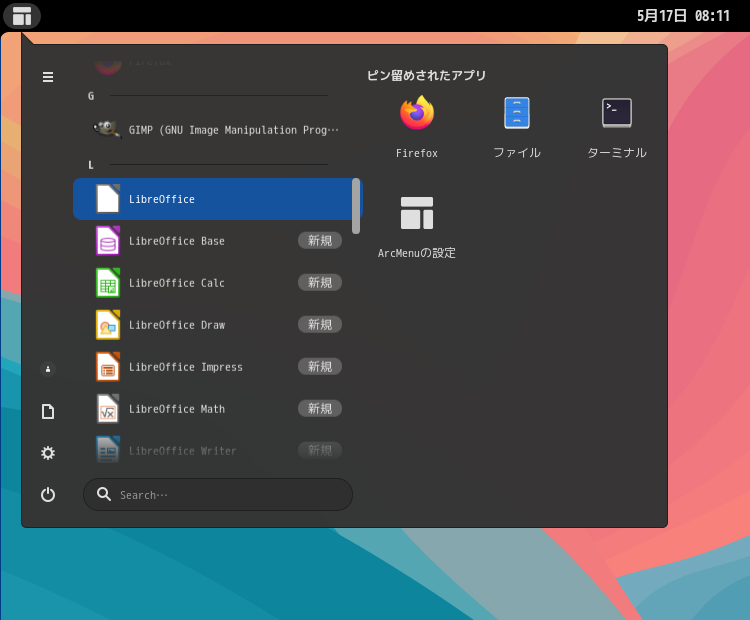The height and width of the screenshot is (620, 750).
Task: Launch the pinned Firefox app
Action: pos(417,126)
